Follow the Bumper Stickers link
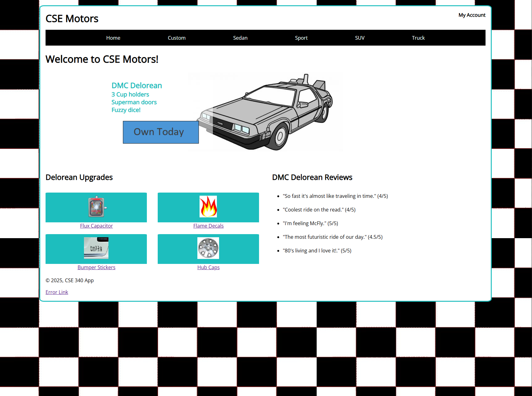Viewport: 532px width, 396px height. (x=96, y=267)
